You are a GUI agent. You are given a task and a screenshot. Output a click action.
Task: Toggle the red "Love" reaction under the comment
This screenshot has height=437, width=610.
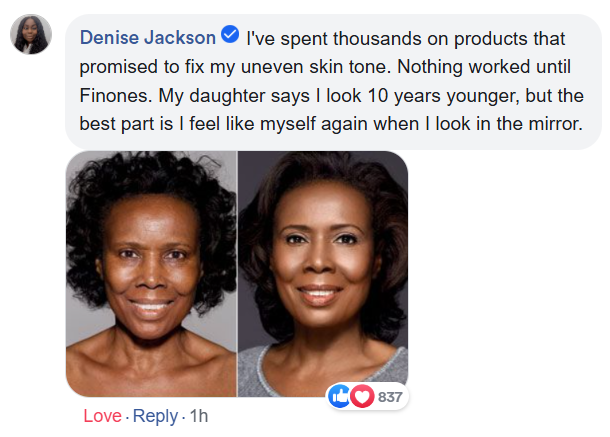click(x=102, y=416)
